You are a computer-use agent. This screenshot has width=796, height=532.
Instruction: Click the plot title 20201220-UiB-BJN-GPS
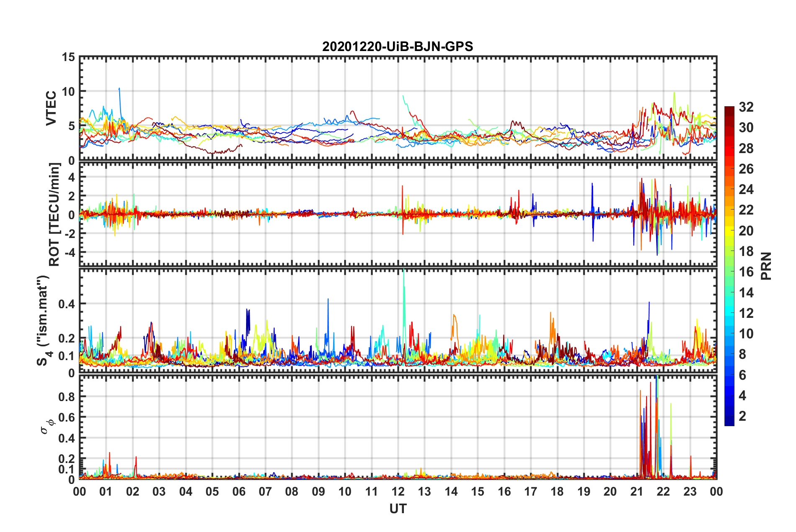[x=398, y=46]
